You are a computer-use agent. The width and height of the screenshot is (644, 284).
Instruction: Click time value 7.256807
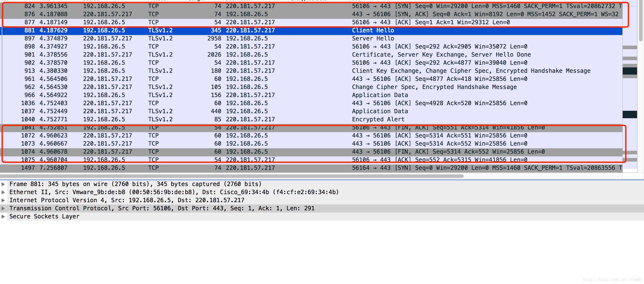pos(53,168)
